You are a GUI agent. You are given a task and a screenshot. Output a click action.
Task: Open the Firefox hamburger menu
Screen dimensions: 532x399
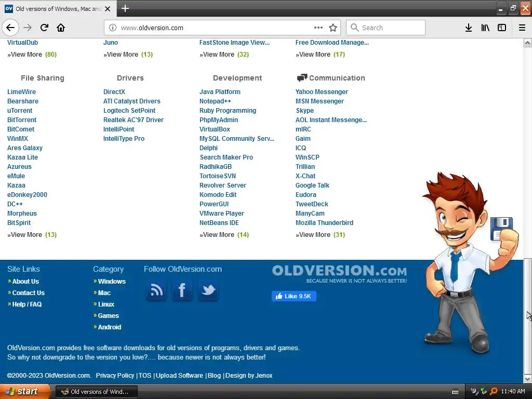coord(522,28)
